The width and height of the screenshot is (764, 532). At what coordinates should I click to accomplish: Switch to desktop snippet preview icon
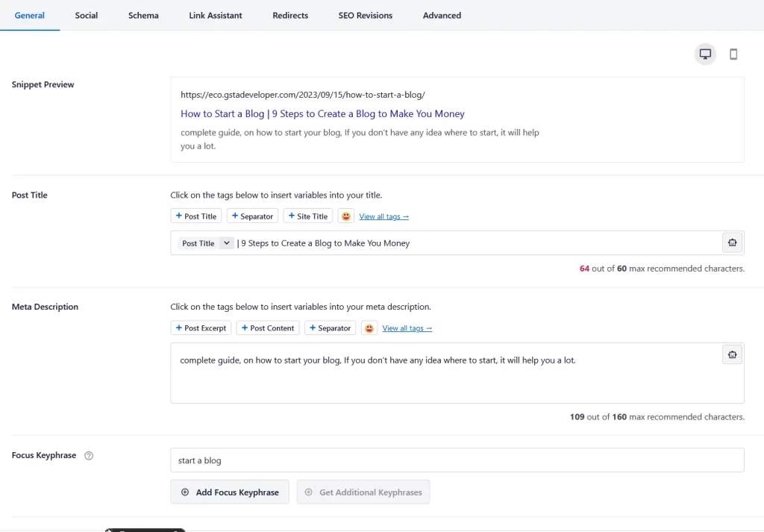[x=705, y=54]
